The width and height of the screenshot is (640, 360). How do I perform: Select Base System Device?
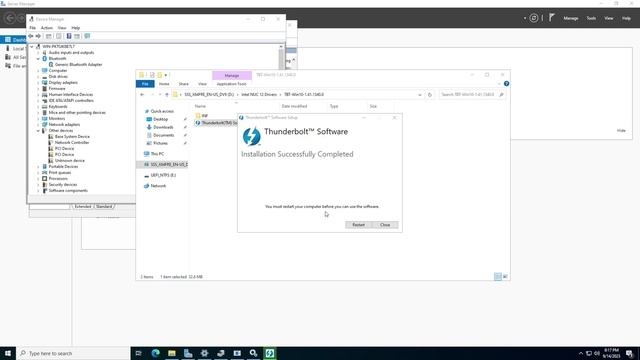(72, 137)
